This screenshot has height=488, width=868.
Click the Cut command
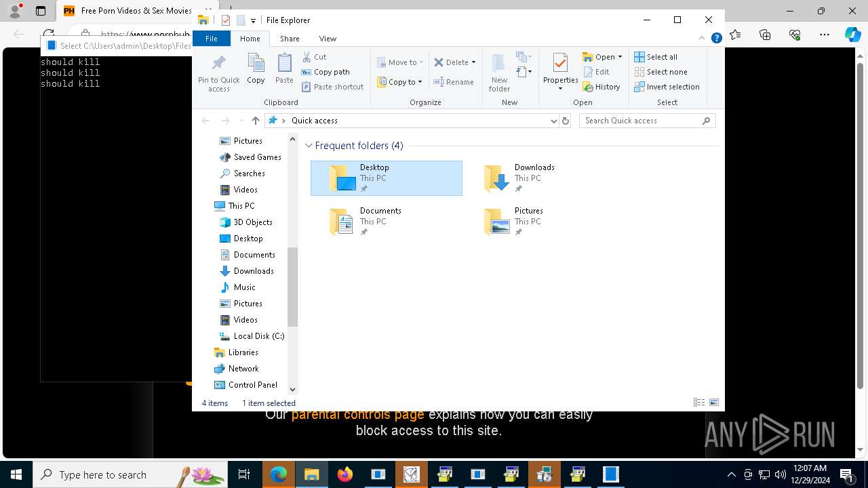[314, 57]
